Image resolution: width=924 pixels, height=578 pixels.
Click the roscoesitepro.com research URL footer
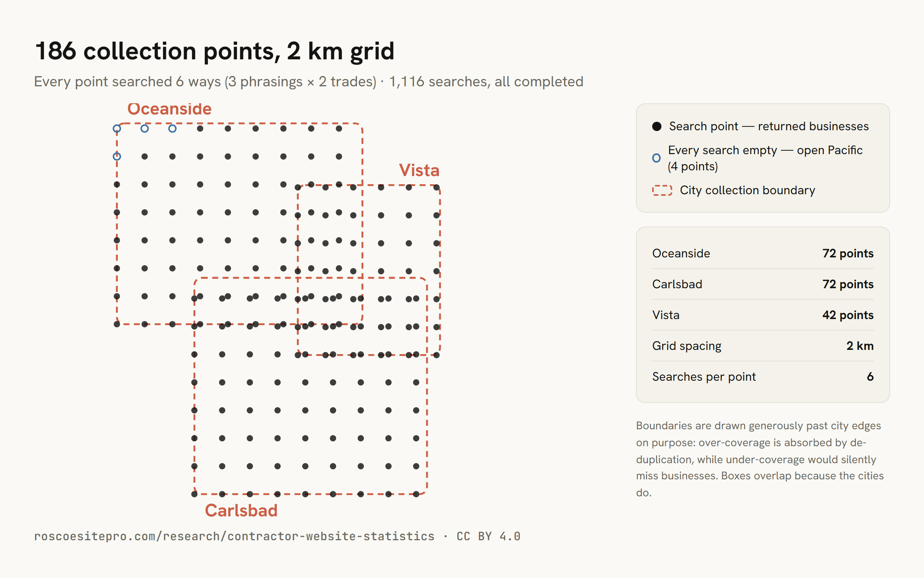click(234, 536)
